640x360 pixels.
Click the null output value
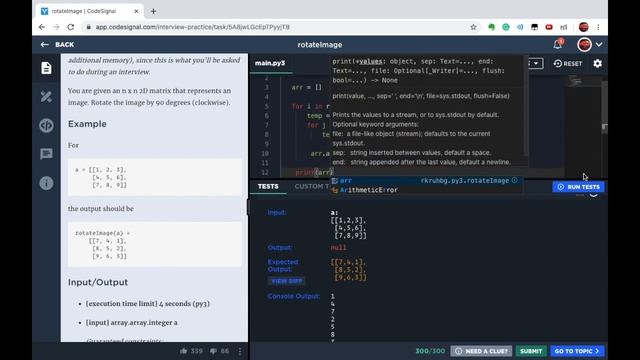[x=338, y=247]
